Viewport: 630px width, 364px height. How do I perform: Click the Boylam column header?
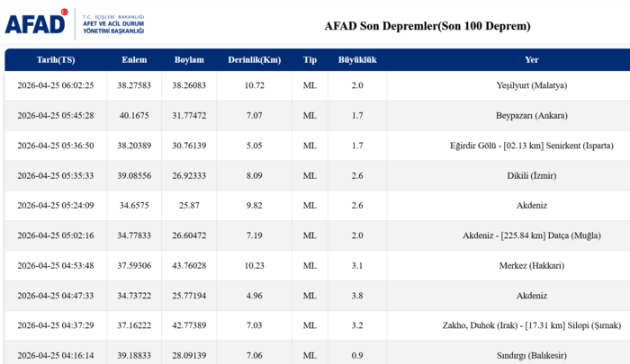(189, 60)
